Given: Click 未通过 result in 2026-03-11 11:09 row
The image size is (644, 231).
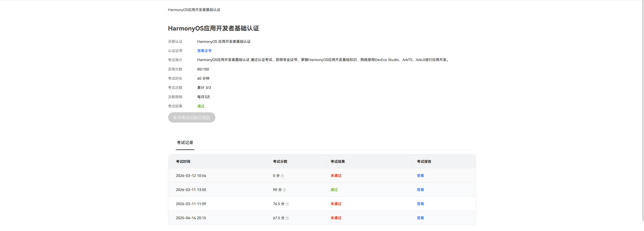Looking at the screenshot, I should click(336, 204).
